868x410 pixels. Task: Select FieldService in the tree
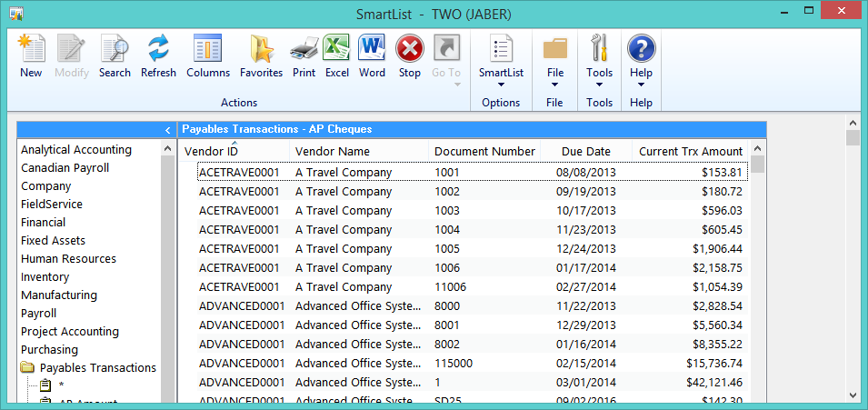click(52, 205)
